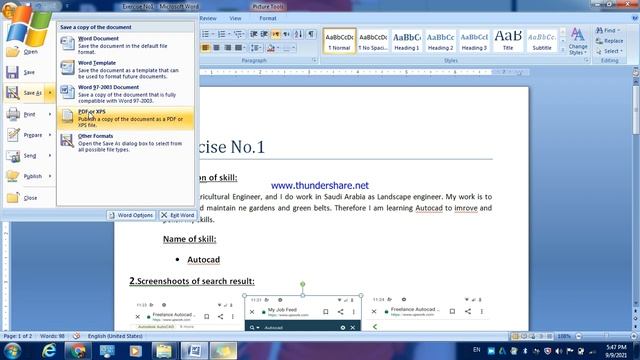Viewport: 640px width, 360px height.
Task: Choose Word Document save option
Action: point(126,45)
